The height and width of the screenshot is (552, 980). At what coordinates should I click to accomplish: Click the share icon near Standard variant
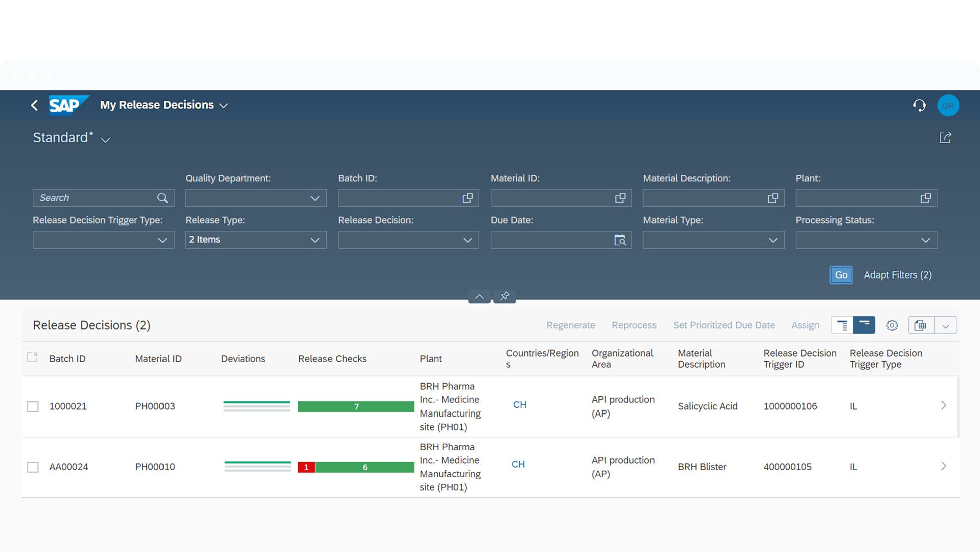[x=945, y=138]
